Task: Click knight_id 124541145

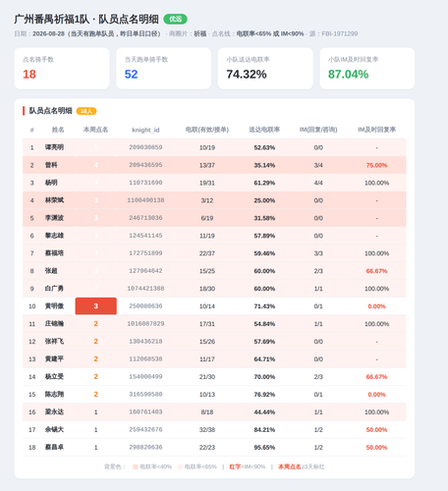Action: [x=145, y=236]
